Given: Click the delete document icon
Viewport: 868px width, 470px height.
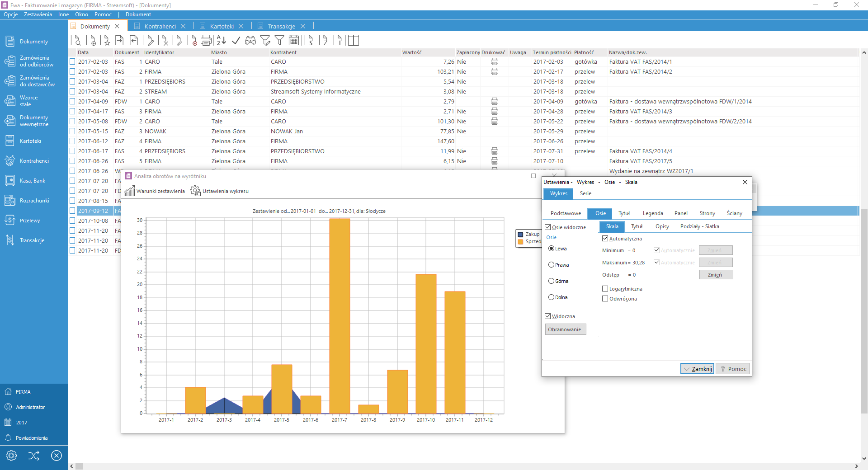Looking at the screenshot, I should [x=163, y=41].
